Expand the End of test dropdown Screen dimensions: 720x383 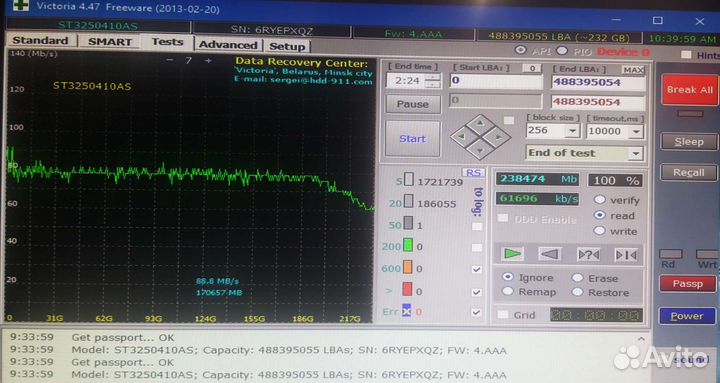click(636, 153)
